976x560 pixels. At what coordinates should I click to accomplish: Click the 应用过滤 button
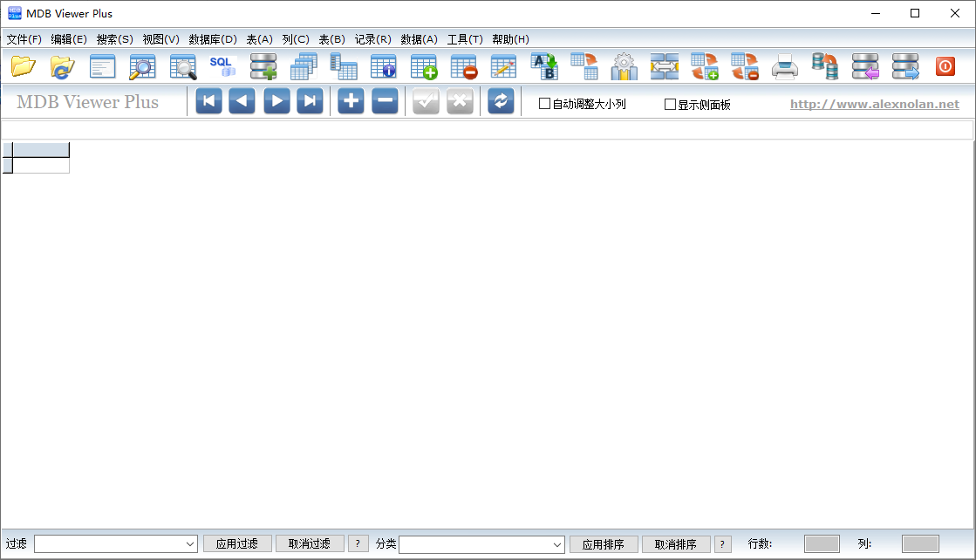click(237, 544)
